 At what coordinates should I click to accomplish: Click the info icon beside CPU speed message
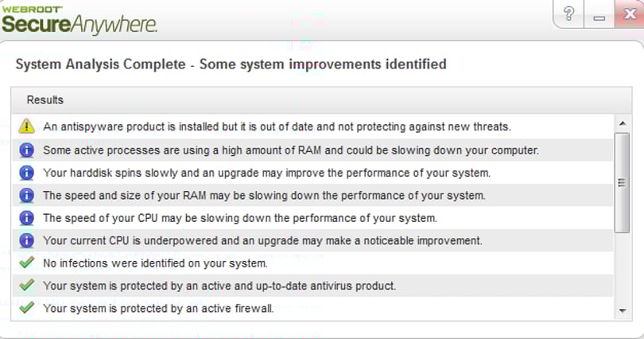[x=27, y=218]
